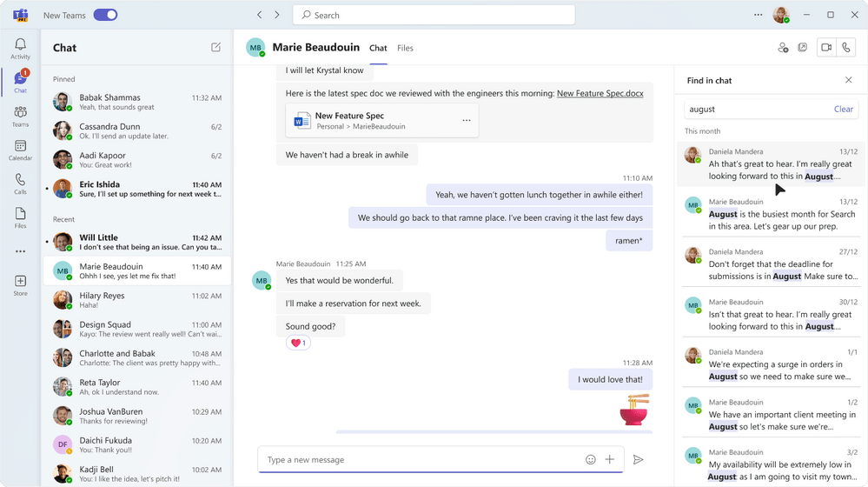Open the Store app icon
Viewport: 868px width, 487px height.
[x=20, y=284]
